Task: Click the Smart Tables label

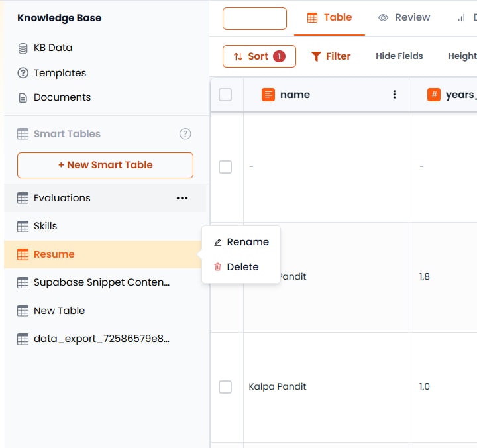Action: 67,134
